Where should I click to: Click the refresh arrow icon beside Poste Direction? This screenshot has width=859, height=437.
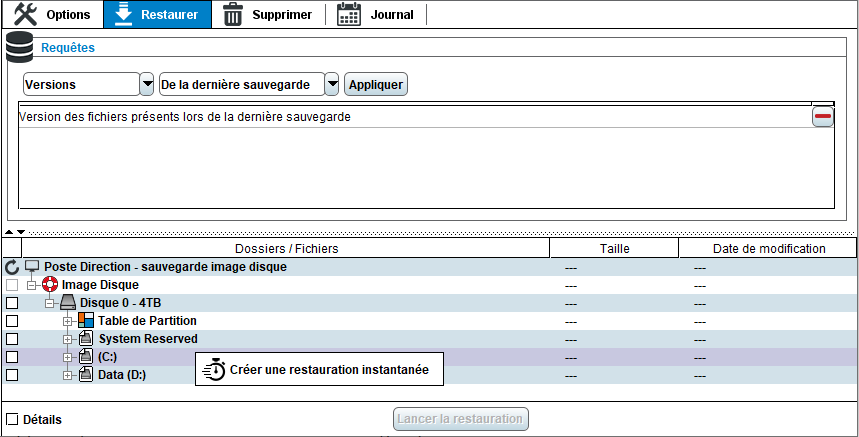[x=12, y=267]
